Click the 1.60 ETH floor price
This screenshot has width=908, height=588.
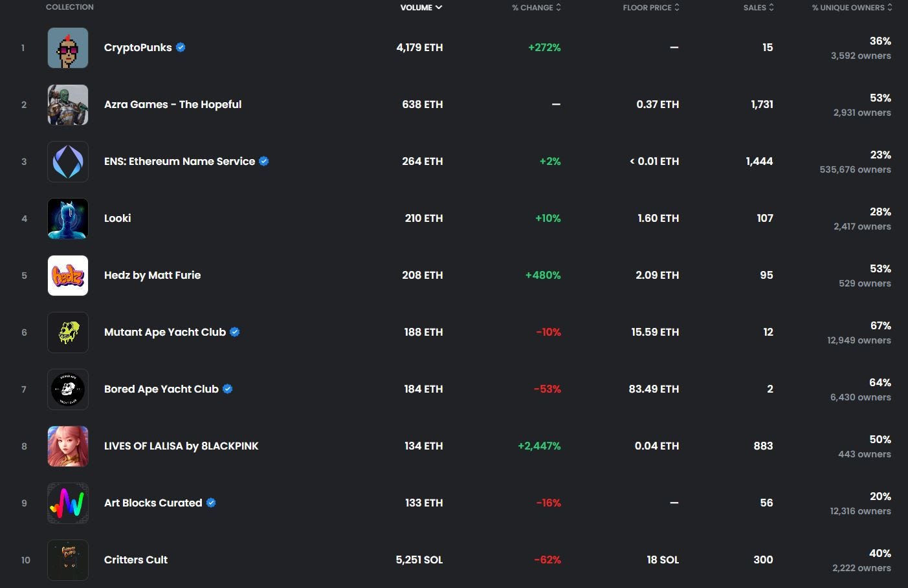pos(658,218)
